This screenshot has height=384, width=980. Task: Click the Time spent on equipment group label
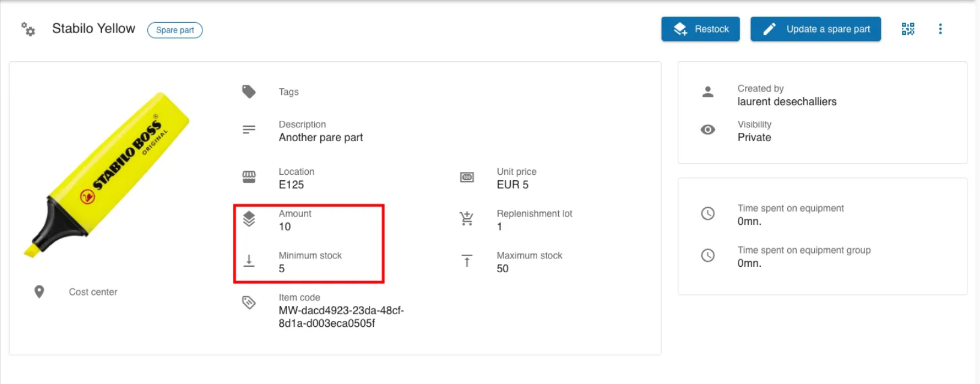804,250
